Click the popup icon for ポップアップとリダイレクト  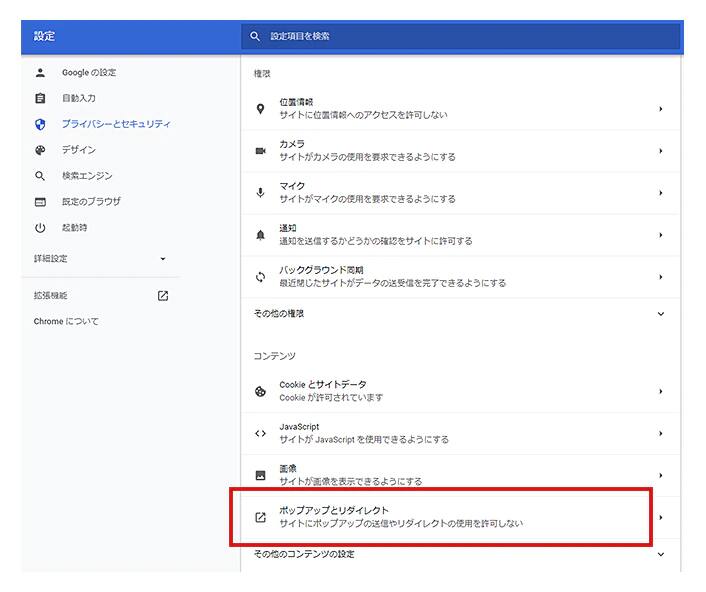(260, 517)
